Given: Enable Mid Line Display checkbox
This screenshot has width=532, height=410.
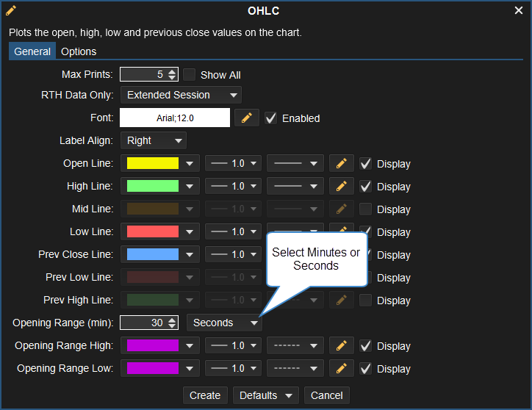Looking at the screenshot, I should [365, 209].
